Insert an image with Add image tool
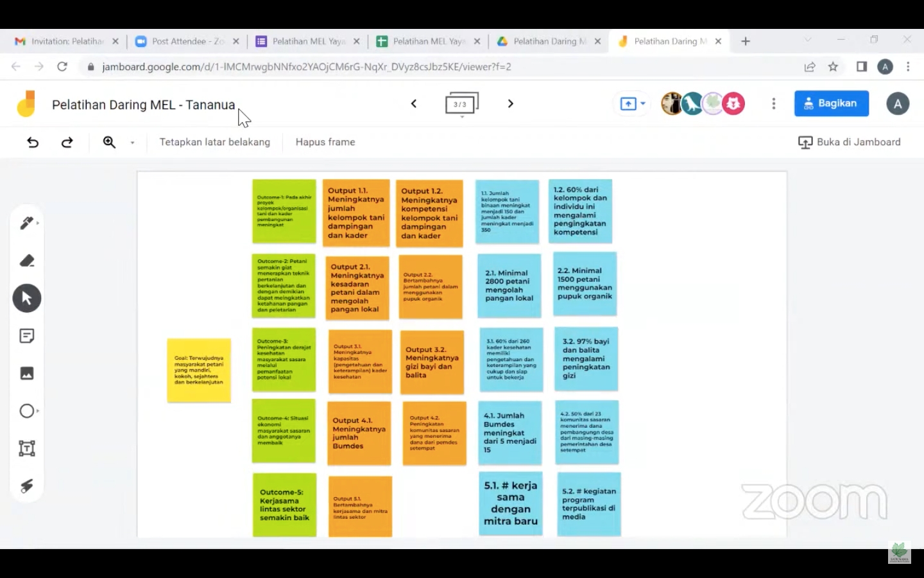This screenshot has width=924, height=578. click(x=26, y=373)
